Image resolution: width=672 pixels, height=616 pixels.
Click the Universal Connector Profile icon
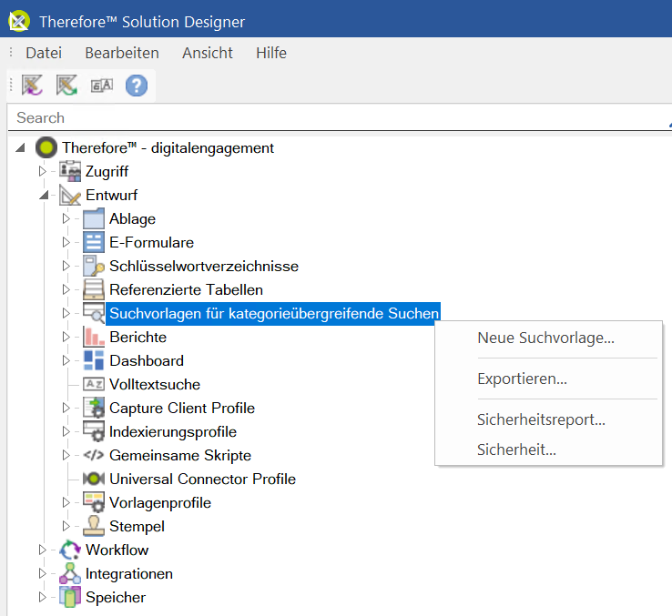tap(94, 479)
